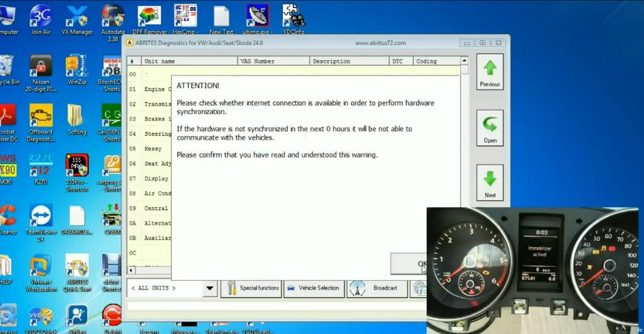Select row 07 Display unit
The width and height of the screenshot is (644, 334).
pos(149,179)
